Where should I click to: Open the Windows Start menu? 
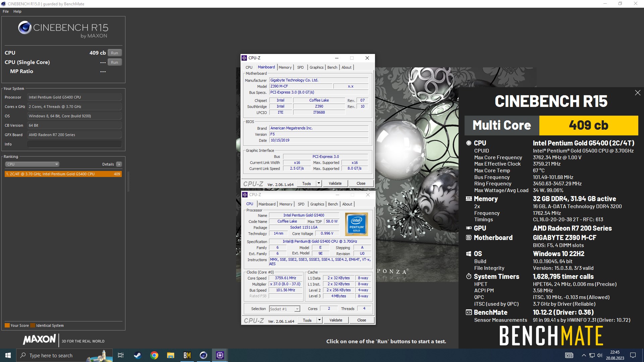pyautogui.click(x=8, y=355)
